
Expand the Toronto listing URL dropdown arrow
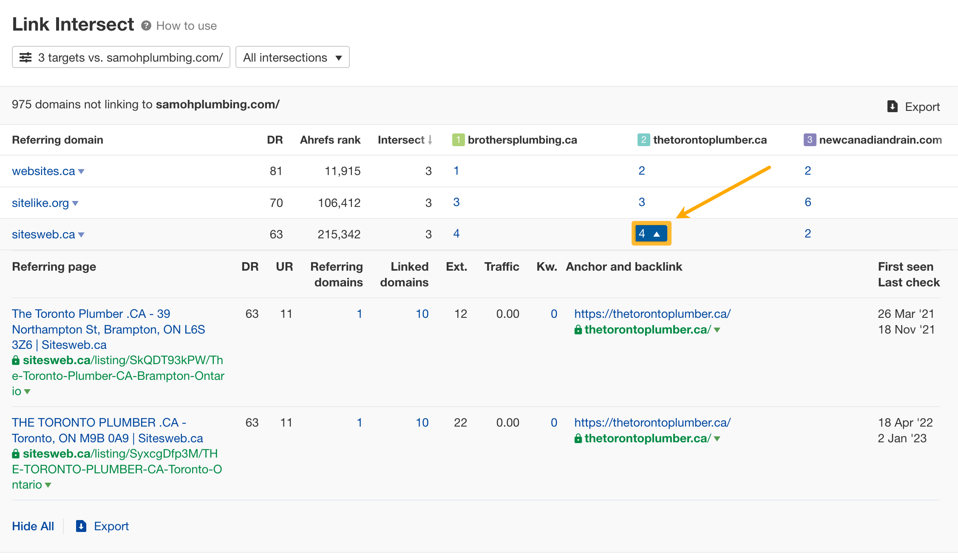[x=48, y=485]
